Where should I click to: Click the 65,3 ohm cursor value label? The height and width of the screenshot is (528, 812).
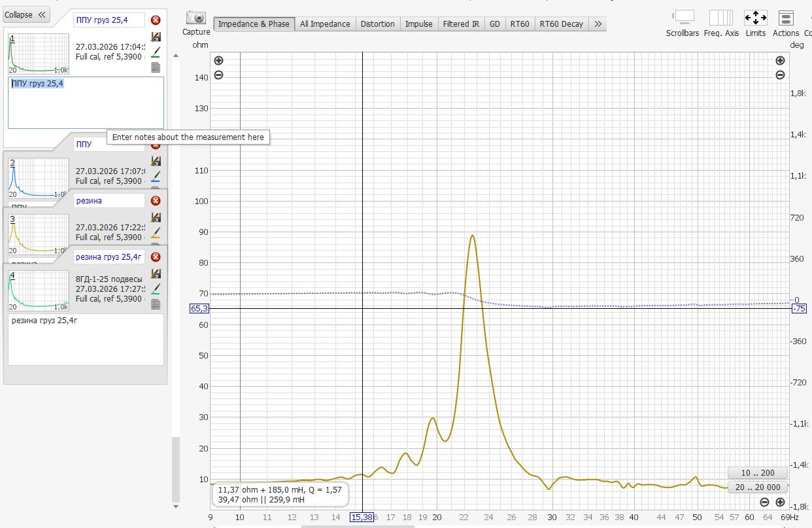(199, 308)
